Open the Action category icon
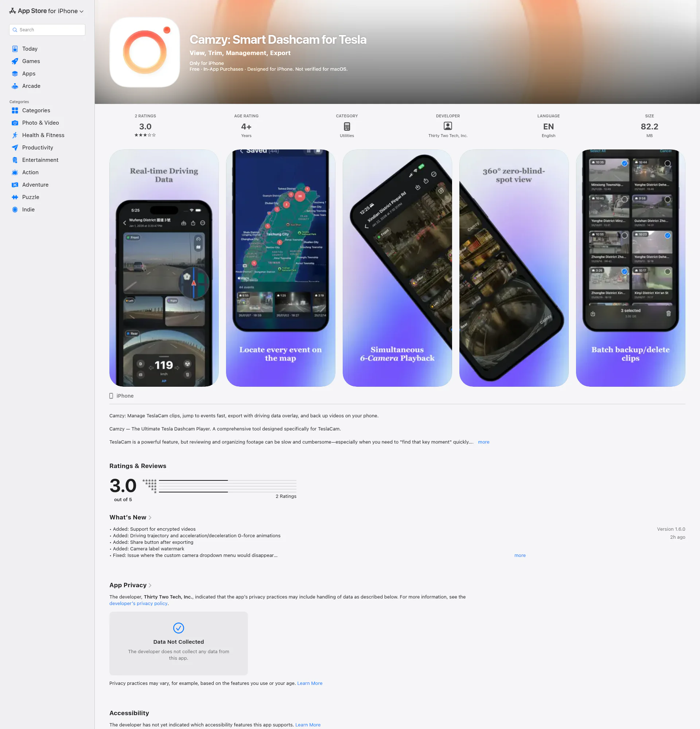This screenshot has width=700, height=729. 15,172
